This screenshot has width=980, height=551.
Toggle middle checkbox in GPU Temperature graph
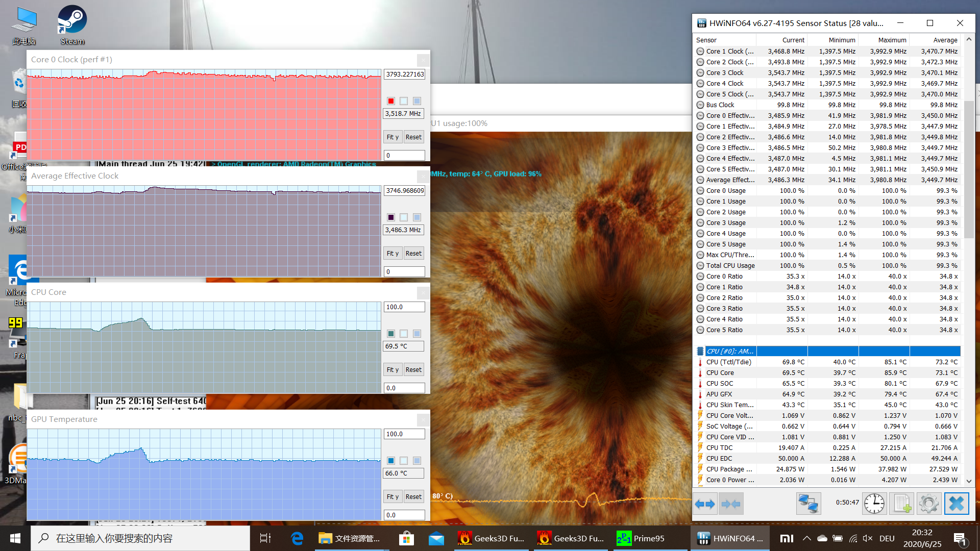[404, 461]
